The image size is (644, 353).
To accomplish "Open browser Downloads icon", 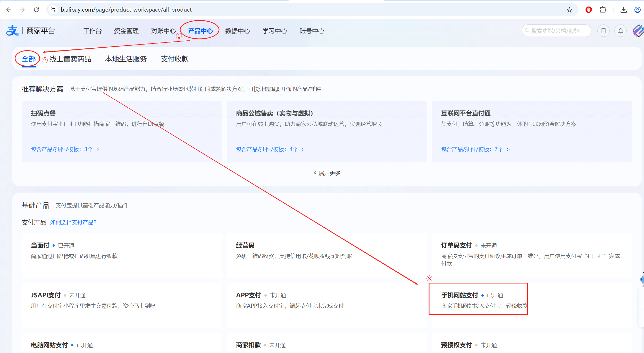I will pos(624,10).
